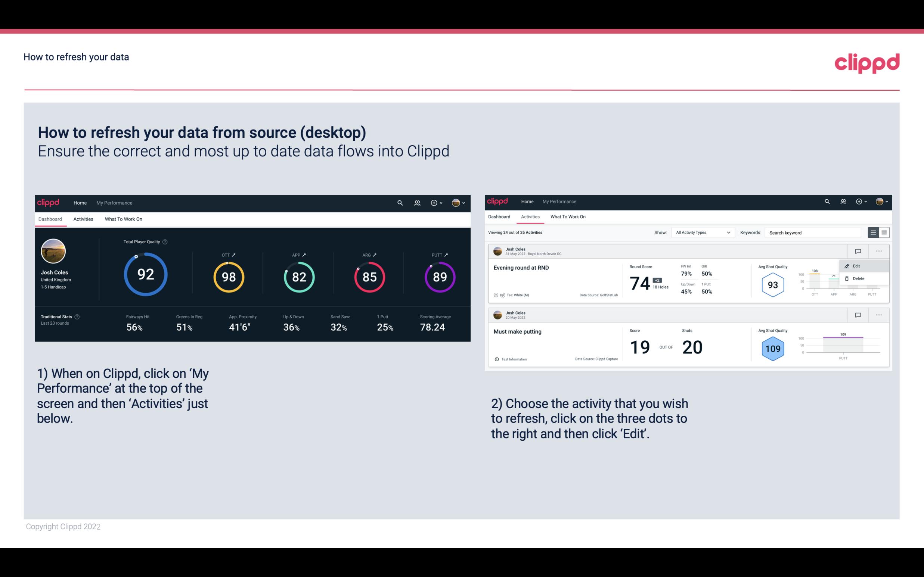Enable visibility toggle for APP stat
The width and height of the screenshot is (924, 577).
(304, 255)
